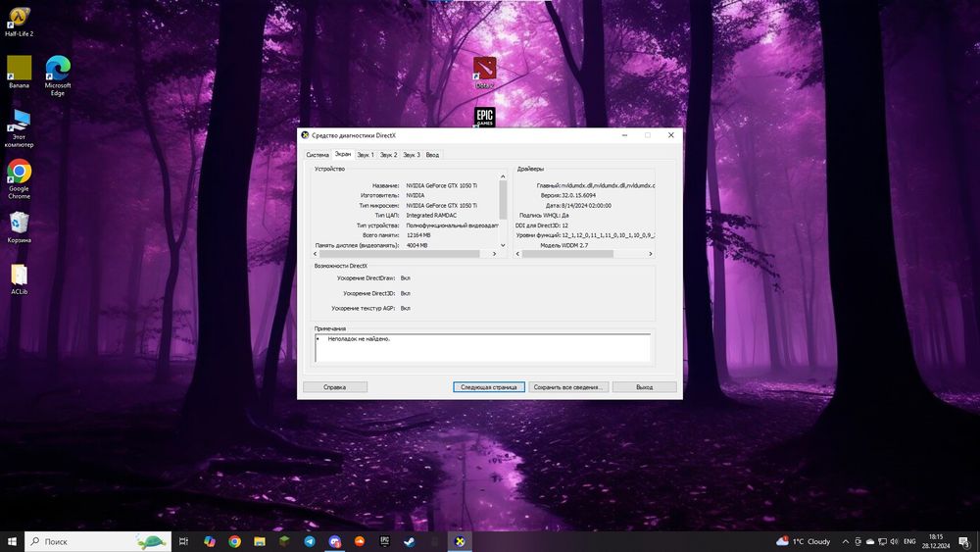Open Task View in the taskbar
The width and height of the screenshot is (980, 552).
(x=183, y=541)
